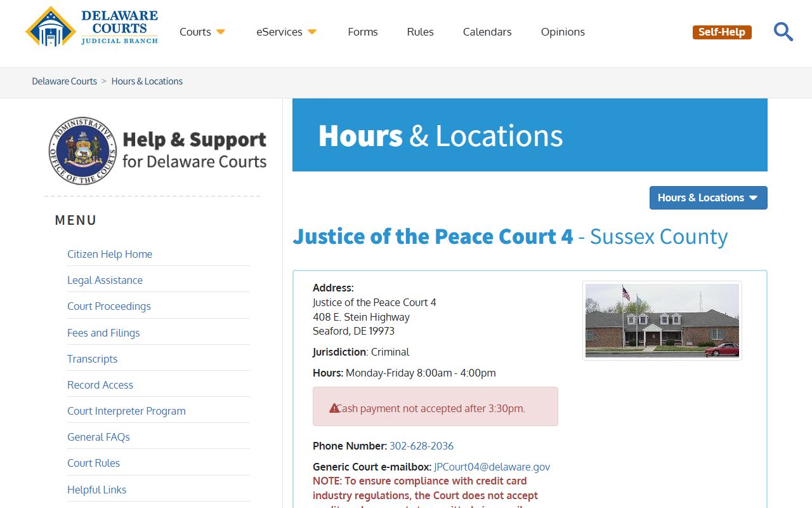Click the 'Cash payment not accepted after 3:30pm' notice
The width and height of the screenshot is (812, 508).
pos(435,406)
